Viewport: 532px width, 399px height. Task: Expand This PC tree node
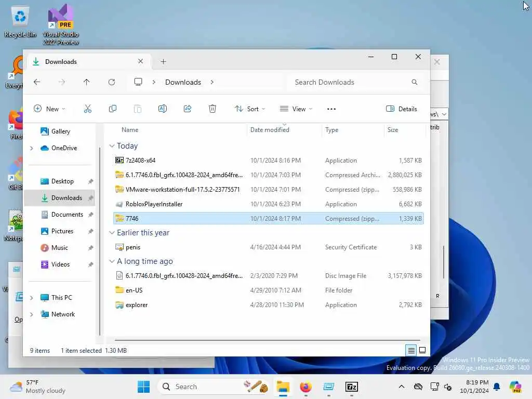pyautogui.click(x=32, y=298)
